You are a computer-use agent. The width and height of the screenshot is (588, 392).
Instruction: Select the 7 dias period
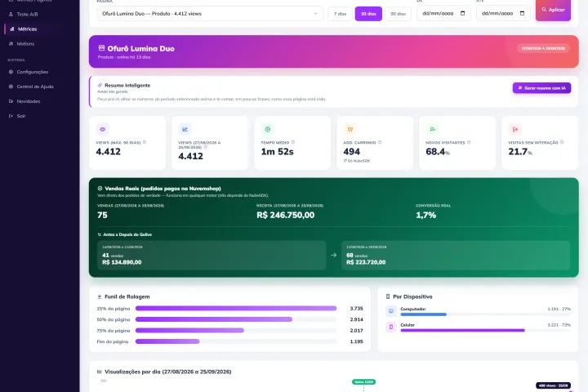click(x=340, y=14)
